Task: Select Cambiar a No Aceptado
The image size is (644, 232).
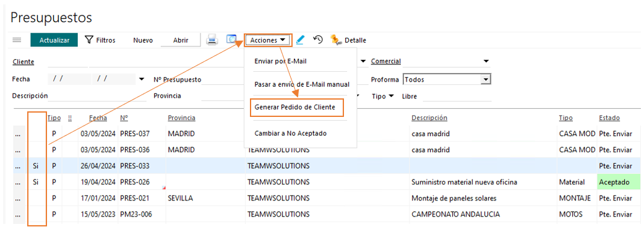Action: 291,134
